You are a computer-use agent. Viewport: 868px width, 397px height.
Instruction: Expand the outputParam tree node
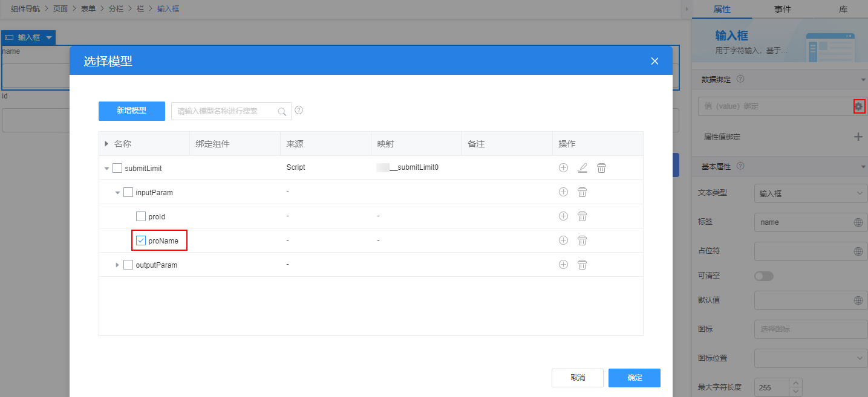coord(117,265)
